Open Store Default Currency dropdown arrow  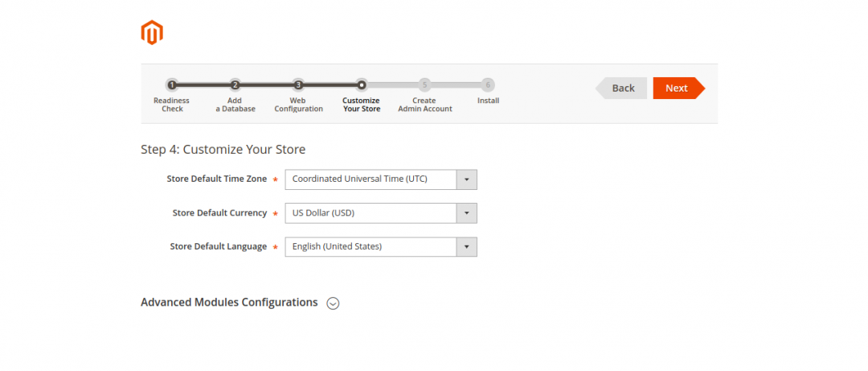pos(466,213)
